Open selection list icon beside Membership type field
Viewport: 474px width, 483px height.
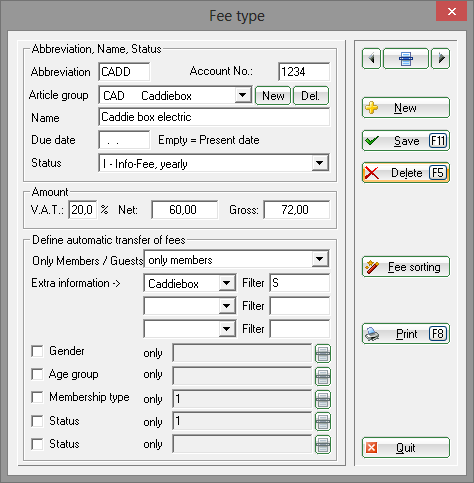pos(323,399)
